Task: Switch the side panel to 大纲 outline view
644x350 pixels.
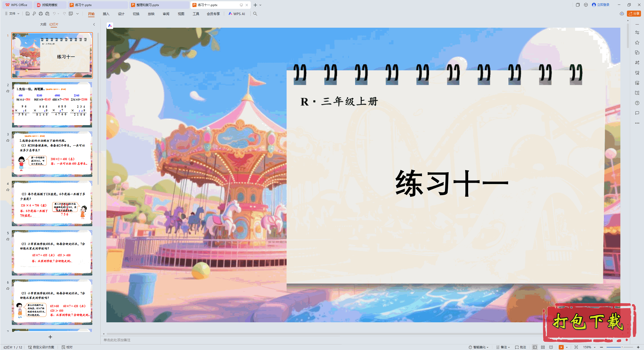Action: coord(43,24)
